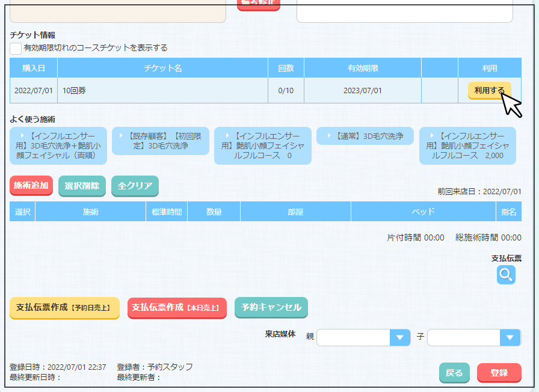Select 3D毛穴洗浄＋艶肌小顔フェイシャル（両頬）shortcut

pyautogui.click(x=58, y=145)
